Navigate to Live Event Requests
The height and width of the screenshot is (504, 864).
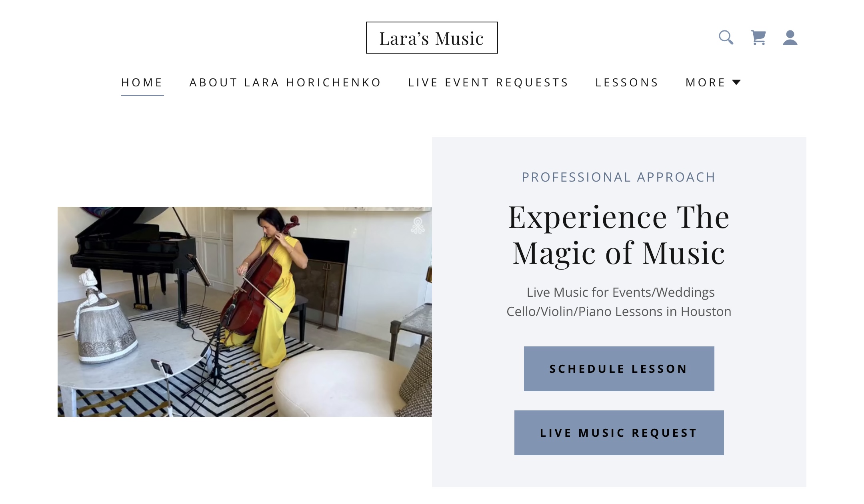(x=488, y=82)
